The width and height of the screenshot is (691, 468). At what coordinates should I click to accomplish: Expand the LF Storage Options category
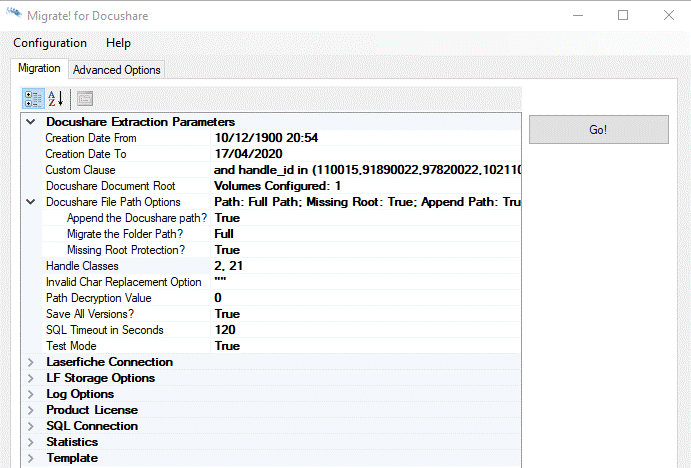click(30, 378)
